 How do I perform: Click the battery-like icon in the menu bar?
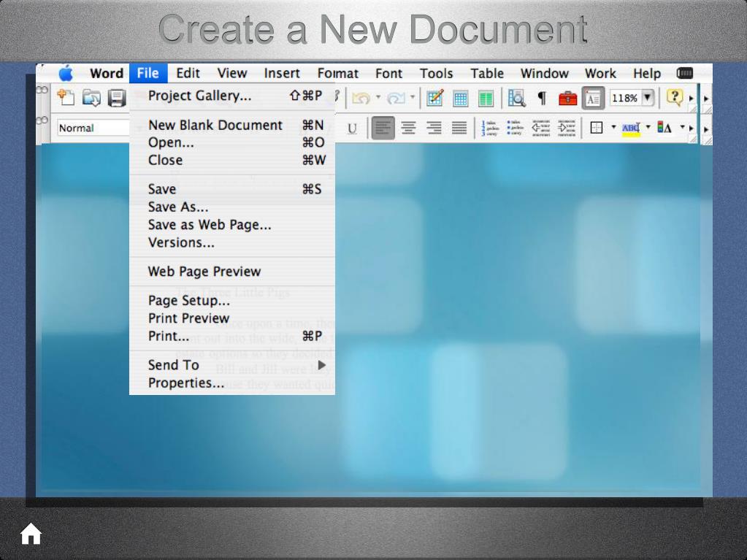685,73
